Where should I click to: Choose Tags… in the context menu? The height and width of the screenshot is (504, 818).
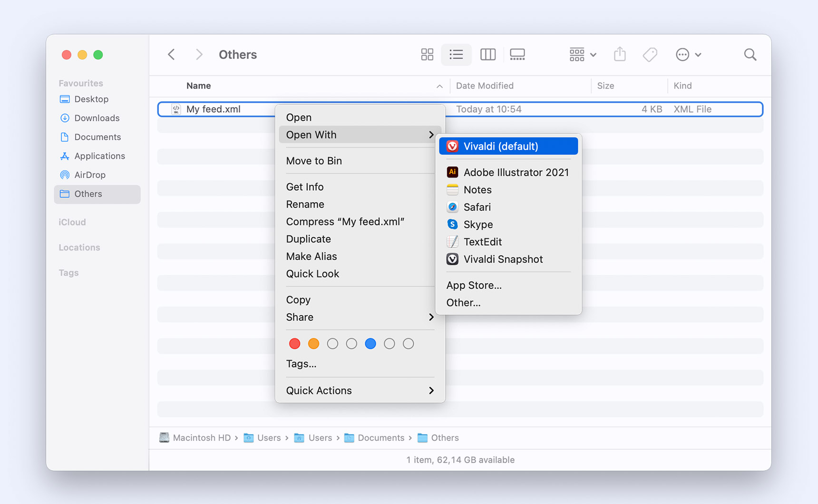pos(360,364)
